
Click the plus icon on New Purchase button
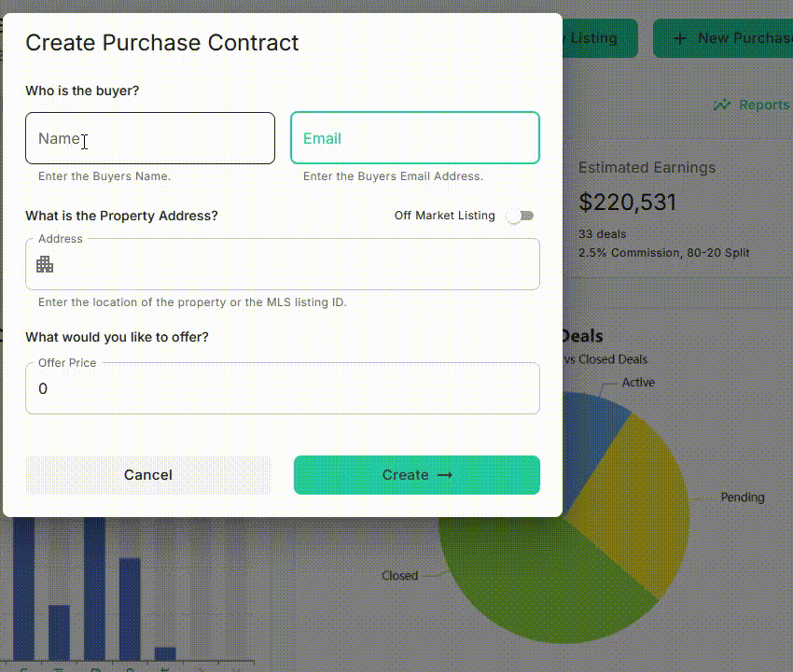(678, 37)
